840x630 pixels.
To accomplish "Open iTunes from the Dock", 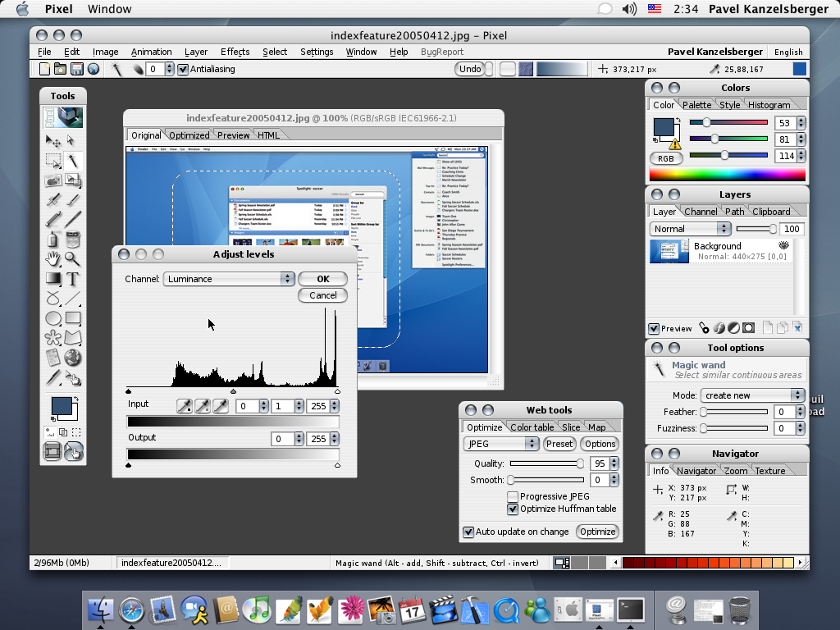I will 257,609.
